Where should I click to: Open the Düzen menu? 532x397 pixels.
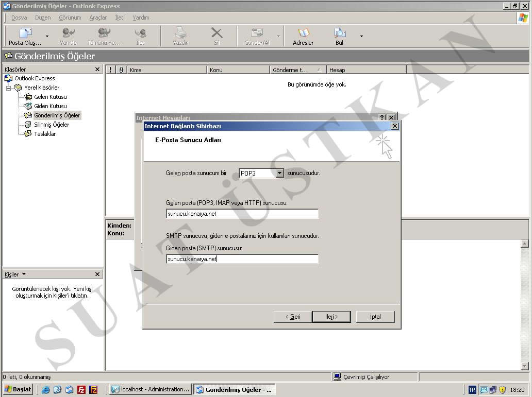[43, 18]
